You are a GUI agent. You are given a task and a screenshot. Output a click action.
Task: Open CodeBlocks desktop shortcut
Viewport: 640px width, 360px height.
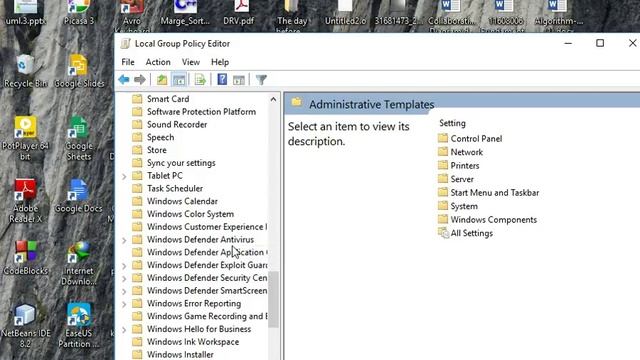(x=25, y=258)
